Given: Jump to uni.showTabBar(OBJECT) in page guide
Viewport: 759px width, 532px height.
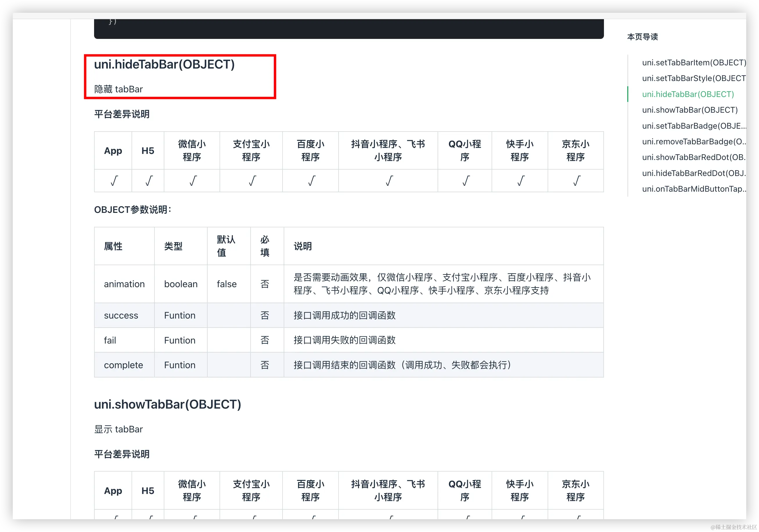Looking at the screenshot, I should point(690,110).
